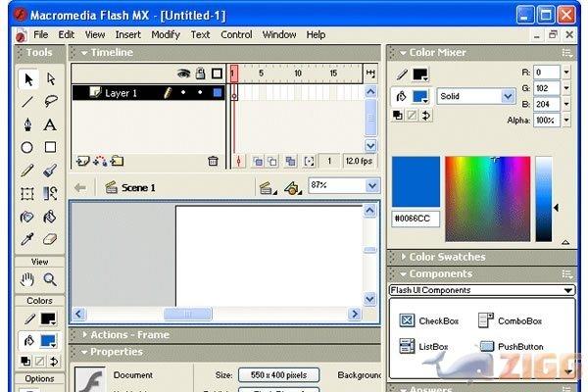Collapse the Color Mixer panel

coord(403,53)
